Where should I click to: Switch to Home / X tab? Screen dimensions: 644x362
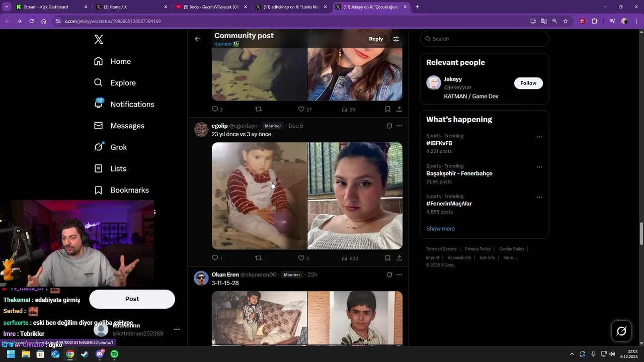click(132, 7)
